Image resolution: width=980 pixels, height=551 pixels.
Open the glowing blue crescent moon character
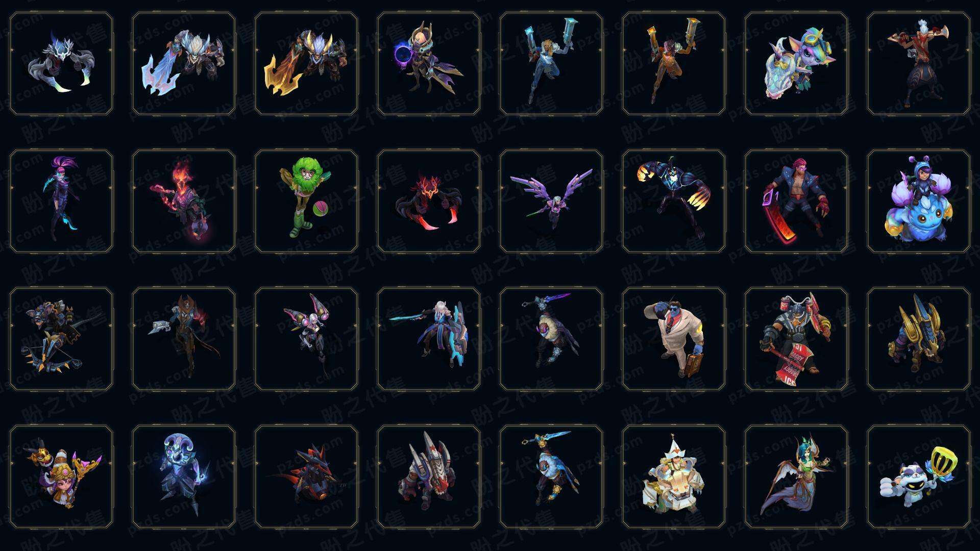(x=184, y=477)
